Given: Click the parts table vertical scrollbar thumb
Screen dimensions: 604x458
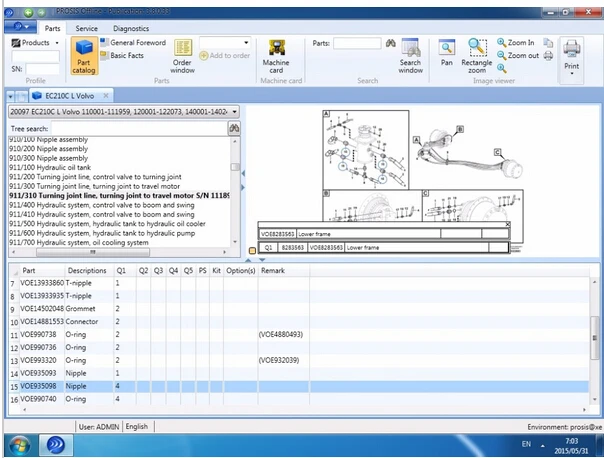Looking at the screenshot, I should click(594, 338).
